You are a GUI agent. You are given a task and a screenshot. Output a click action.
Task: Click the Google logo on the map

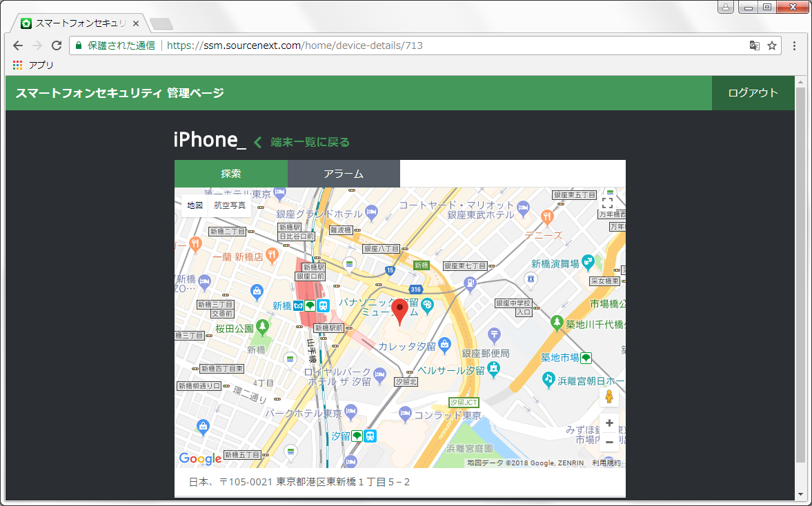tap(200, 458)
